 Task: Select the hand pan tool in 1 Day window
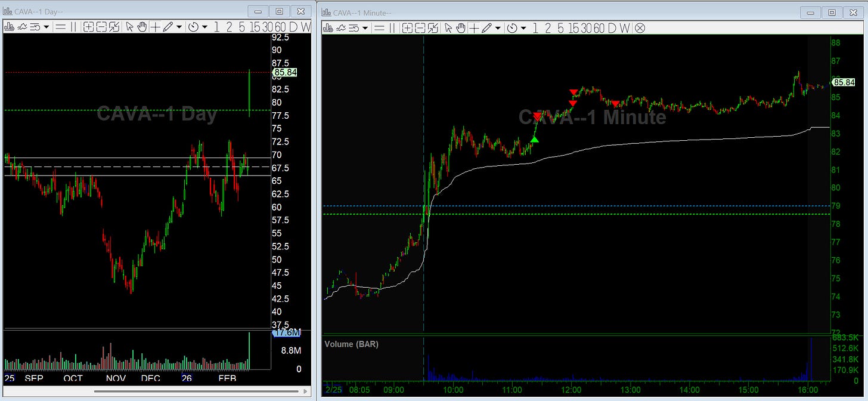(142, 27)
